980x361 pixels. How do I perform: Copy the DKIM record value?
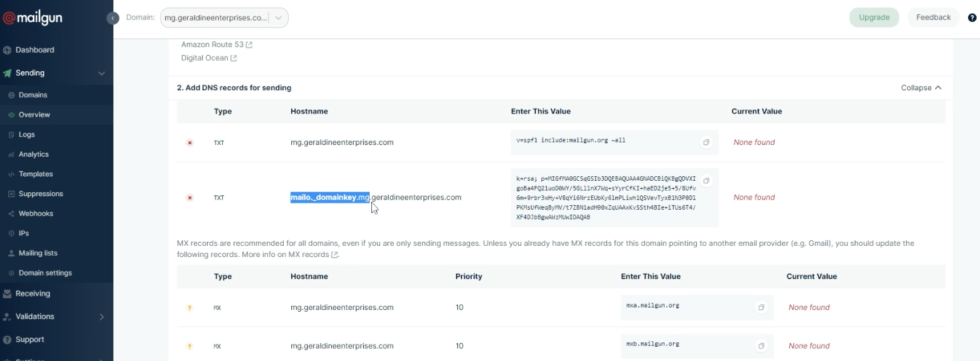pyautogui.click(x=707, y=181)
